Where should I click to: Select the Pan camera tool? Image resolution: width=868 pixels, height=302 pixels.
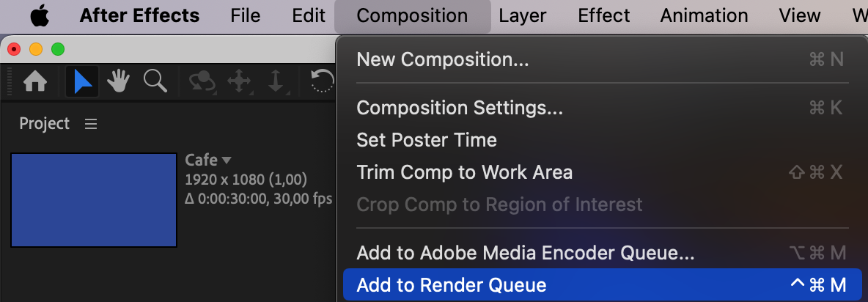tap(239, 82)
